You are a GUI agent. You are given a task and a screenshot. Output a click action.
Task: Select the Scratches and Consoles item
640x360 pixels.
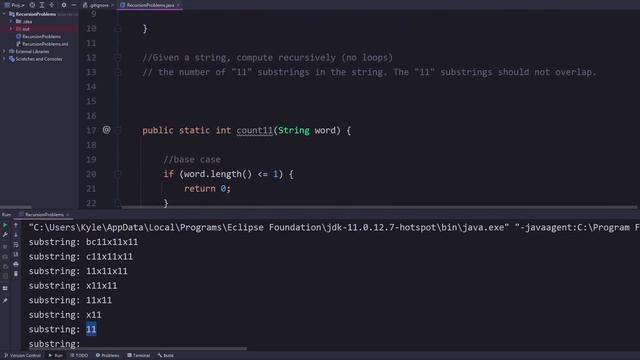coord(36,59)
